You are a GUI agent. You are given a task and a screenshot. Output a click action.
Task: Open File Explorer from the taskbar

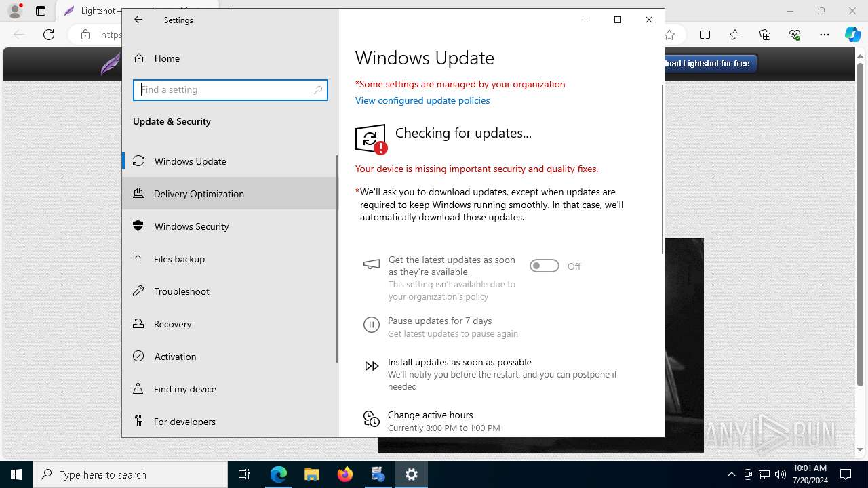click(x=312, y=474)
